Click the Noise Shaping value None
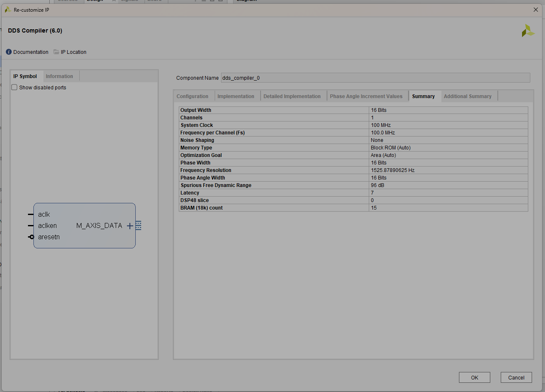Screen dimensions: 545x392 coord(377,140)
